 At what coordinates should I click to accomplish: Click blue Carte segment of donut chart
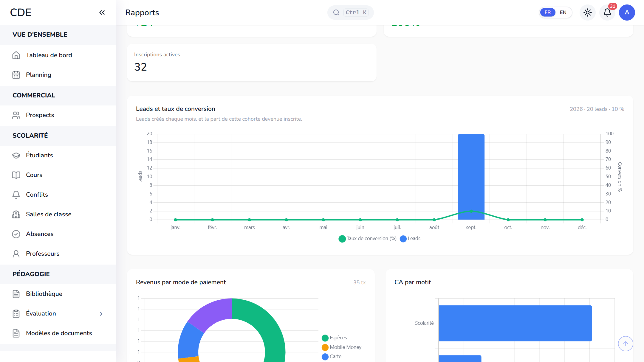coord(190,341)
